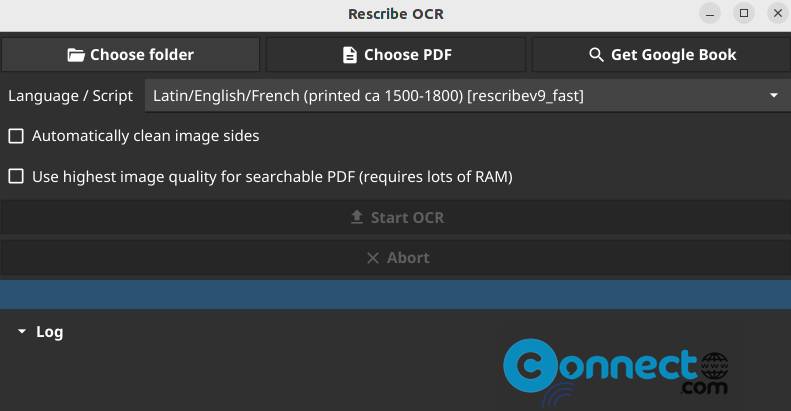Click the X icon beside Abort
This screenshot has width=791, height=411.
(x=373, y=258)
